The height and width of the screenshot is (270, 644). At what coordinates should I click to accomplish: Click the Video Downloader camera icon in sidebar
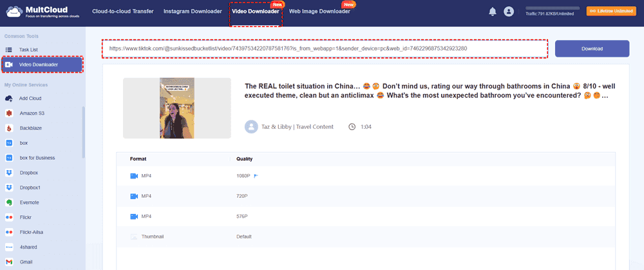[9, 64]
